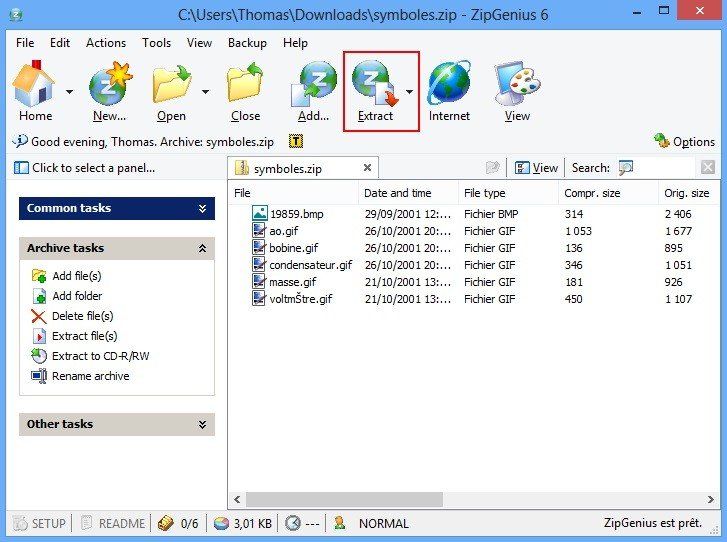Image resolution: width=727 pixels, height=542 pixels.
Task: Sort by Orig. size column header
Action: pos(689,193)
